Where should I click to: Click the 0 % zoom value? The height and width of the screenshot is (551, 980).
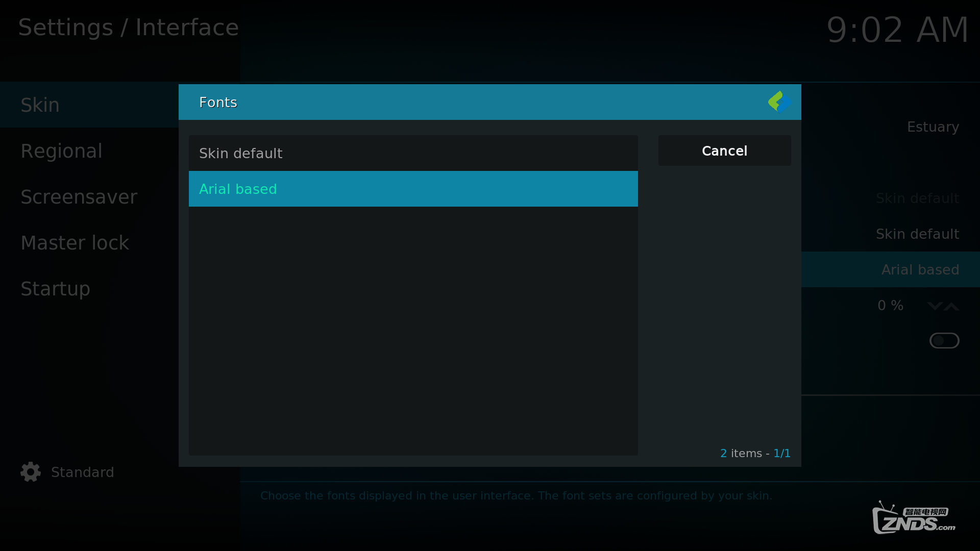(x=890, y=305)
